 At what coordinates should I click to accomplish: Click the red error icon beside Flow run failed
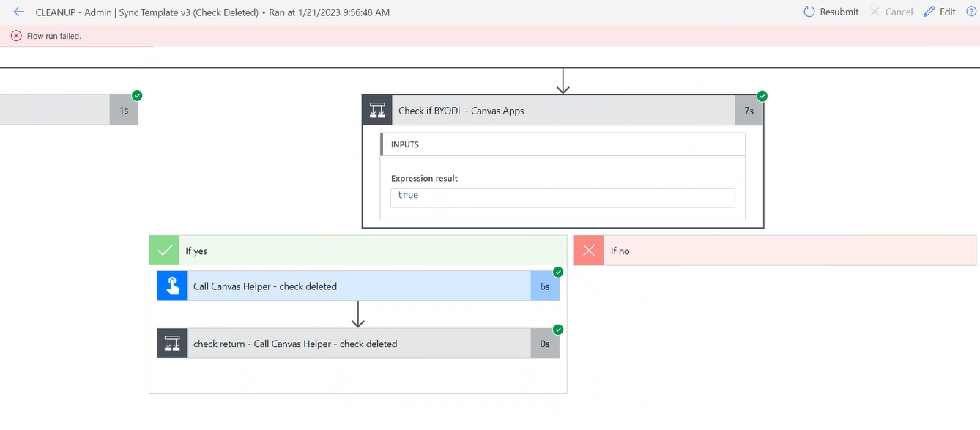click(16, 36)
